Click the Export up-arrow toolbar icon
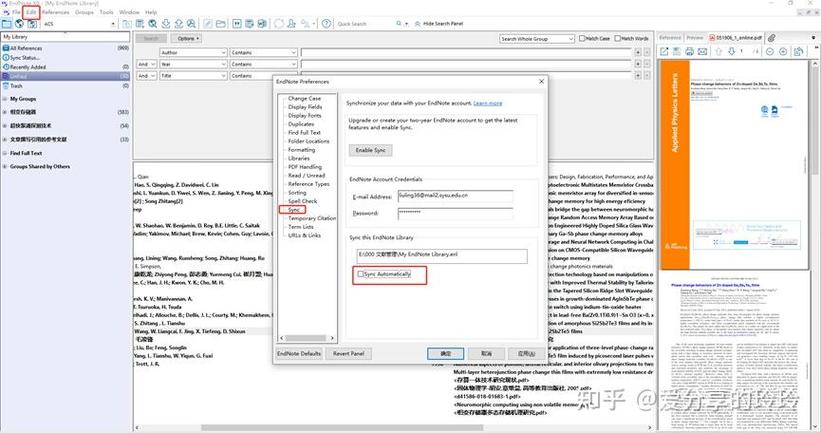The width and height of the screenshot is (821, 433). tap(179, 24)
